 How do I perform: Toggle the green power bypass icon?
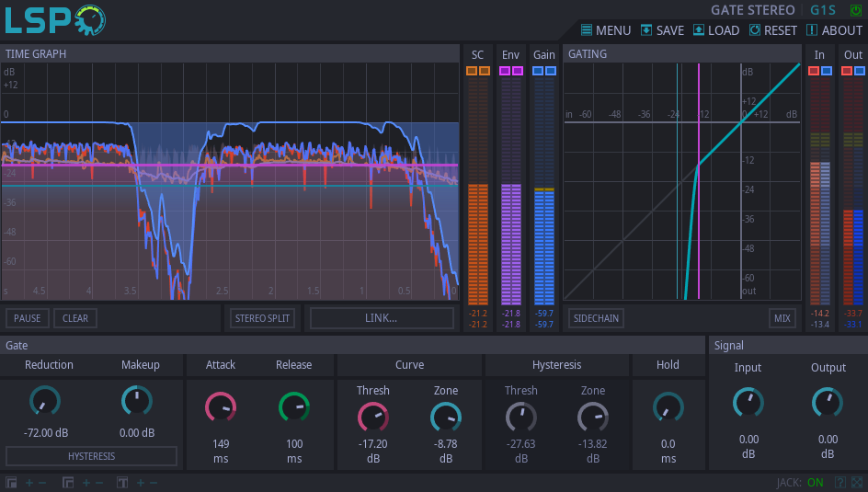[x=856, y=10]
